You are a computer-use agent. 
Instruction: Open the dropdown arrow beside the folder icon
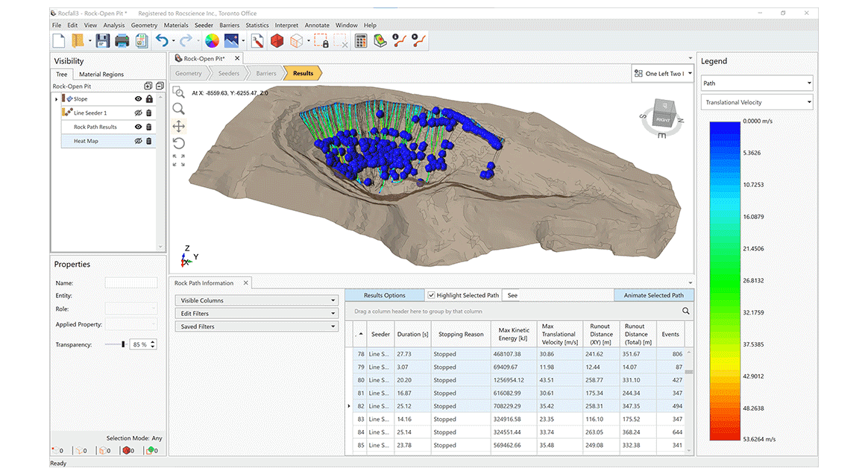(89, 41)
